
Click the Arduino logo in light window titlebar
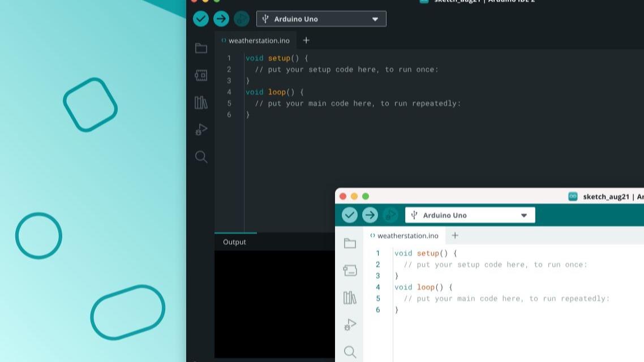coord(573,197)
